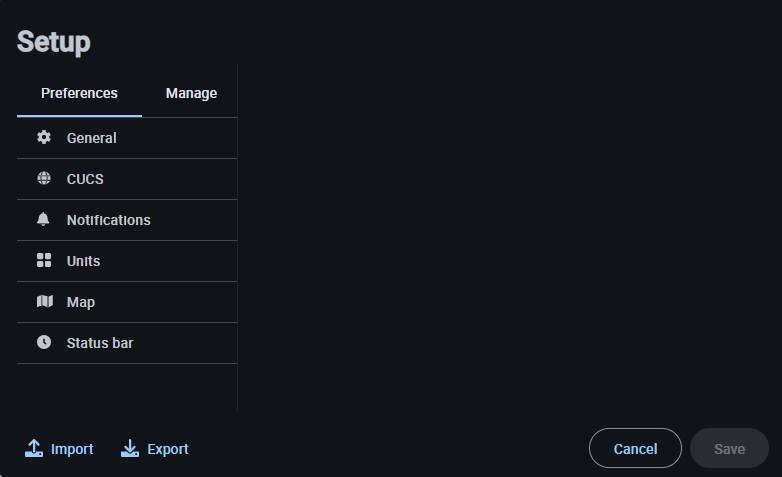Click the bell icon beside Notifications
Image resolution: width=782 pixels, height=477 pixels.
[44, 220]
